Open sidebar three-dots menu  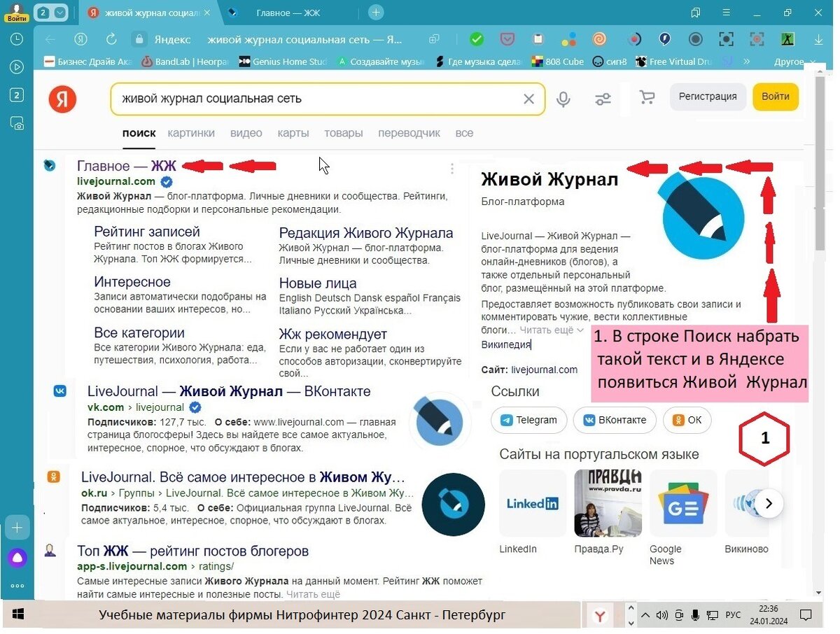pyautogui.click(x=17, y=586)
